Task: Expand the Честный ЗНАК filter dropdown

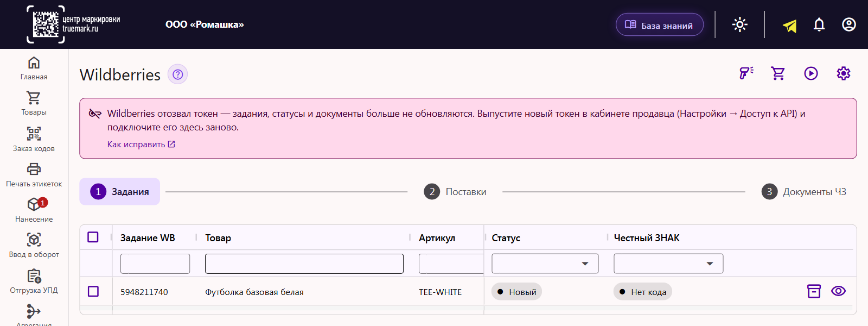Action: [x=668, y=264]
